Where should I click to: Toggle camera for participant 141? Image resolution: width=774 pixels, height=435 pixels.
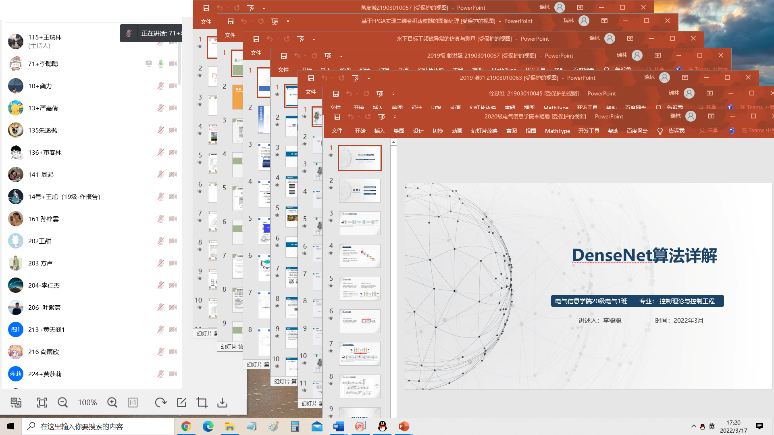[x=173, y=174]
